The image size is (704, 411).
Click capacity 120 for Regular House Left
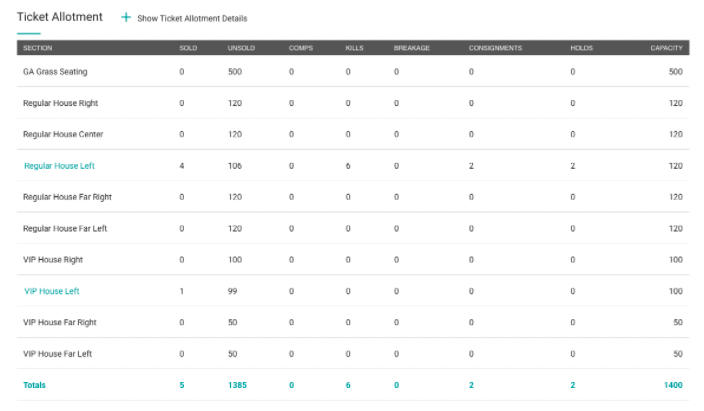tap(676, 166)
